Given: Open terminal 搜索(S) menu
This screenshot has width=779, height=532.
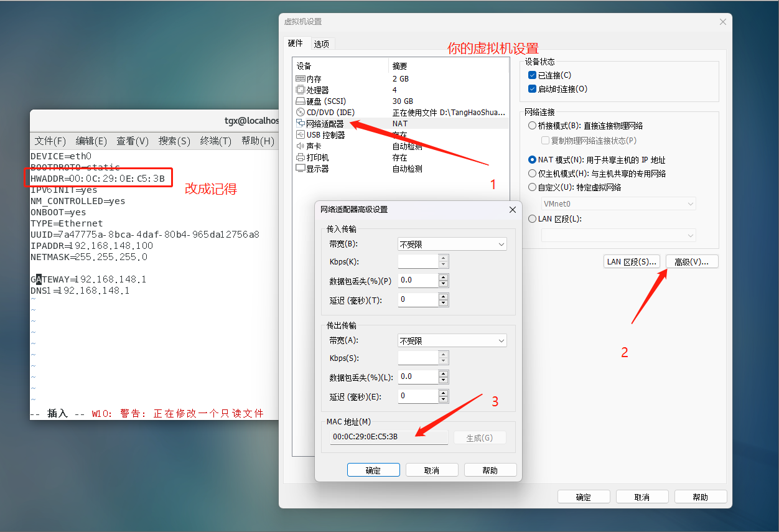Looking at the screenshot, I should click(x=174, y=141).
